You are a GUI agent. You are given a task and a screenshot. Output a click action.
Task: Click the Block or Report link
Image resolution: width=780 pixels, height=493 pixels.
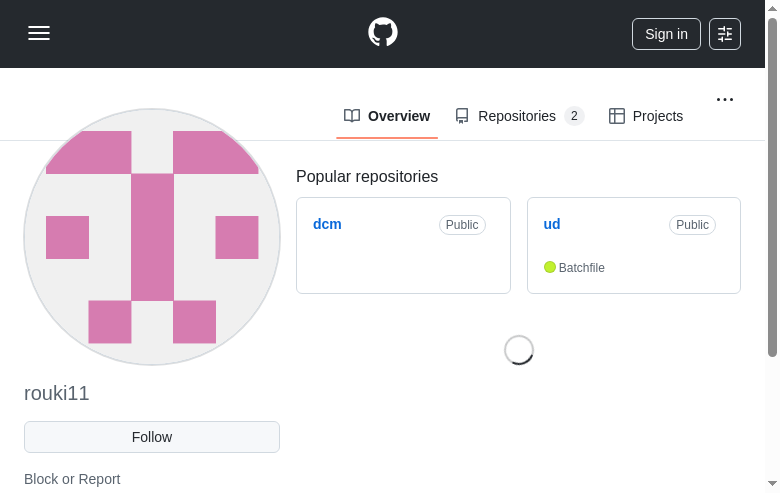[72, 479]
